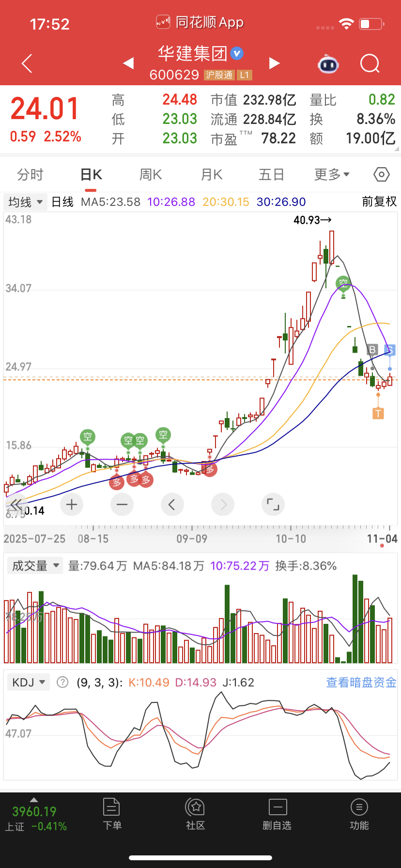Tap the 11-04 date label
Screen dimensions: 401x868
(382, 539)
